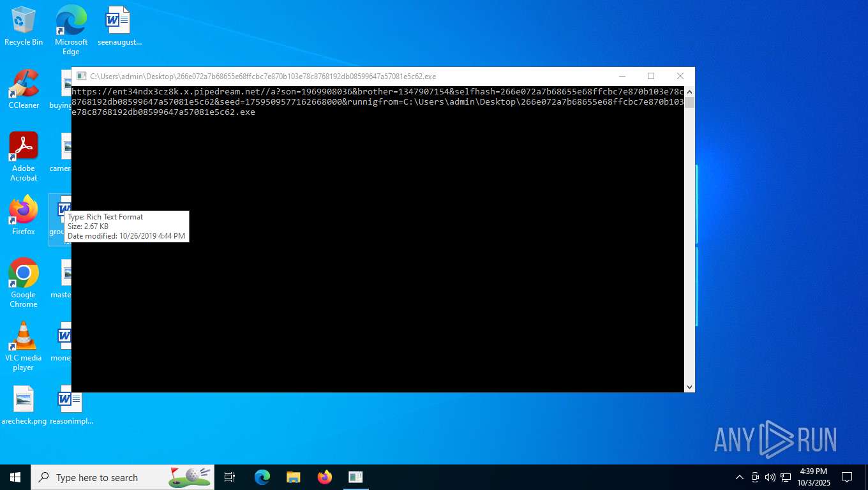This screenshot has width=868, height=490.
Task: Launch VLC media player shortcut
Action: pos(24,346)
